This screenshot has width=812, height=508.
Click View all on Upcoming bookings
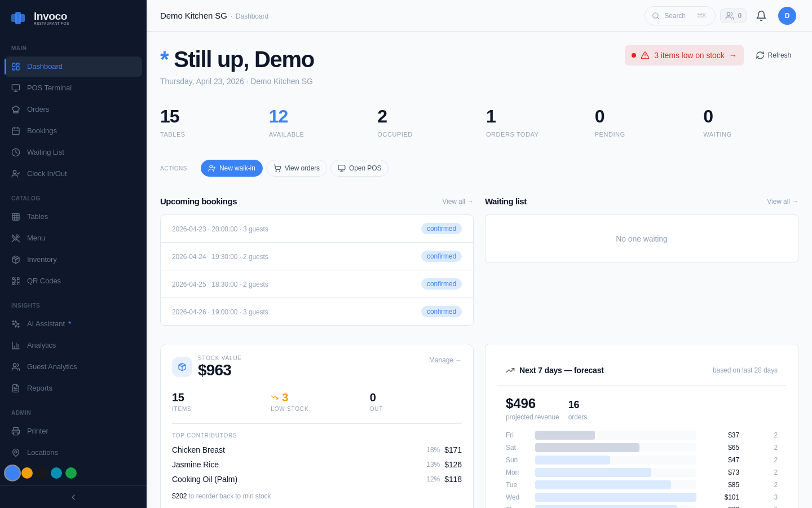tap(457, 202)
